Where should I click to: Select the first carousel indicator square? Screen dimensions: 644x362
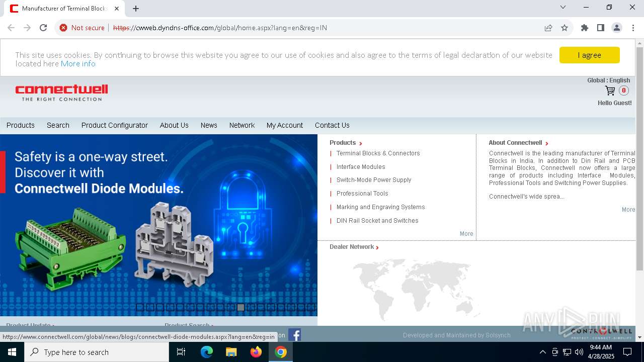click(x=140, y=307)
